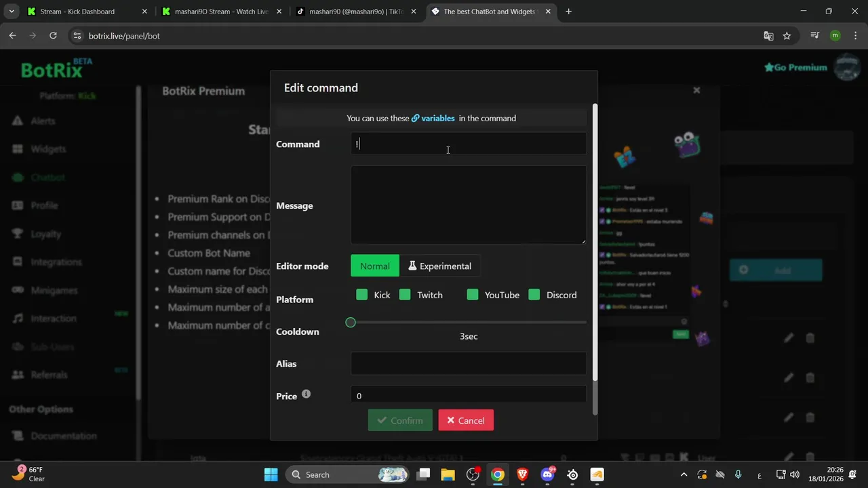Cancel the command edit

point(466,420)
